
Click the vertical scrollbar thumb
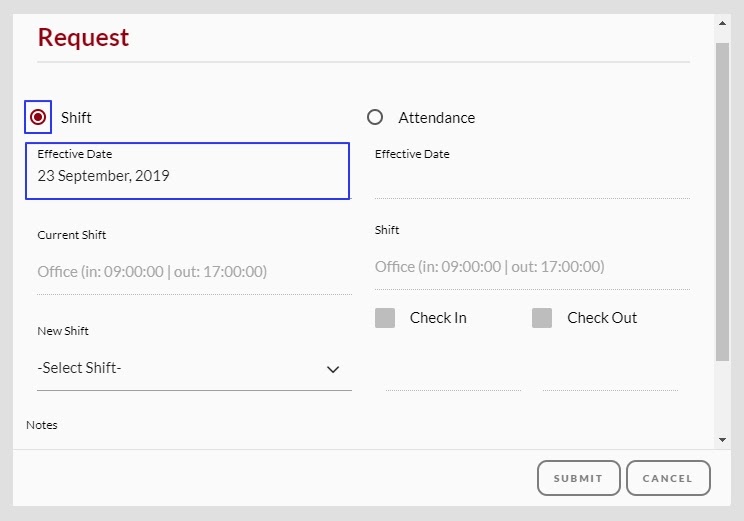[x=723, y=200]
